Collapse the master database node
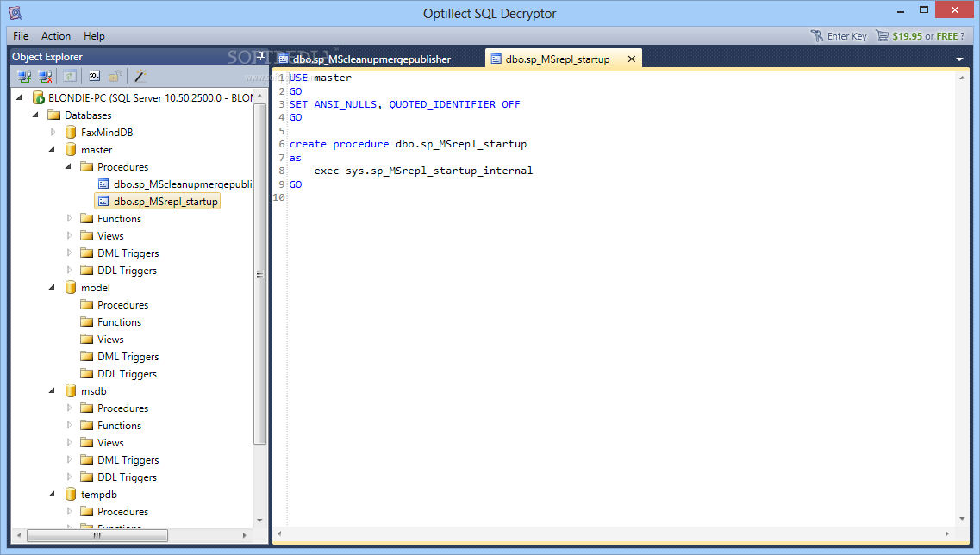Viewport: 980px width, 555px height. pyautogui.click(x=52, y=150)
